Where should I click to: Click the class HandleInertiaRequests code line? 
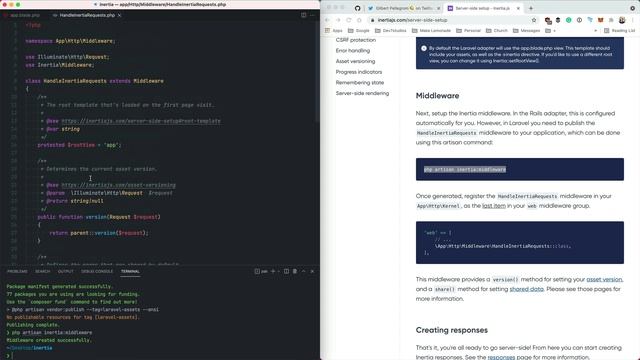click(94, 81)
